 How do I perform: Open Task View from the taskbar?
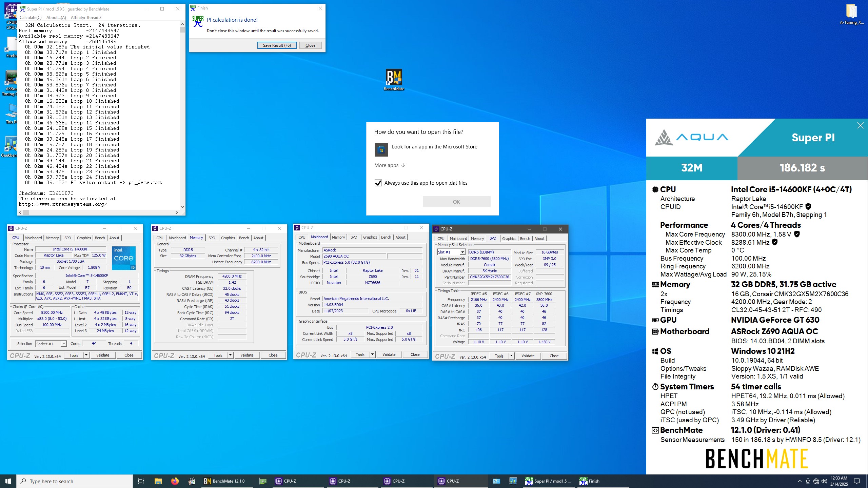141,481
